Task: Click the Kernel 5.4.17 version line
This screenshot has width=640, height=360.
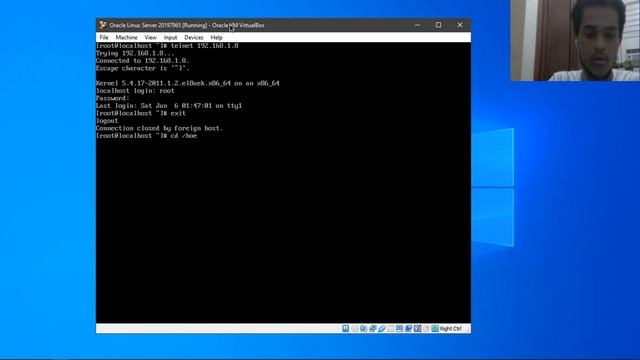Action: click(x=188, y=83)
